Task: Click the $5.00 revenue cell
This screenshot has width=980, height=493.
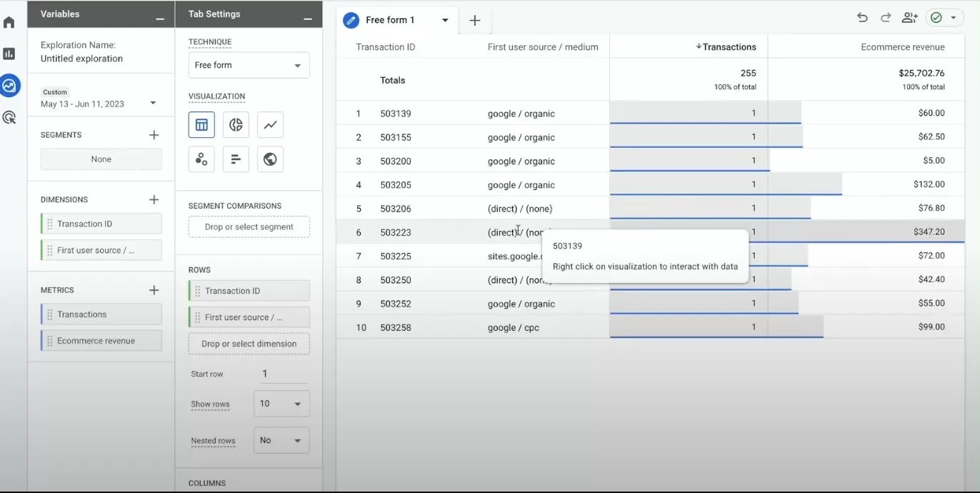Action: (x=934, y=161)
